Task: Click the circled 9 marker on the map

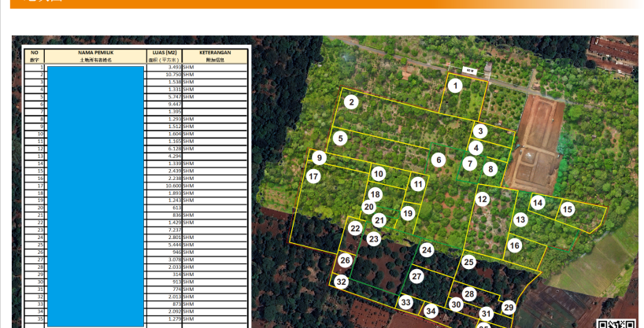Action: [x=319, y=157]
